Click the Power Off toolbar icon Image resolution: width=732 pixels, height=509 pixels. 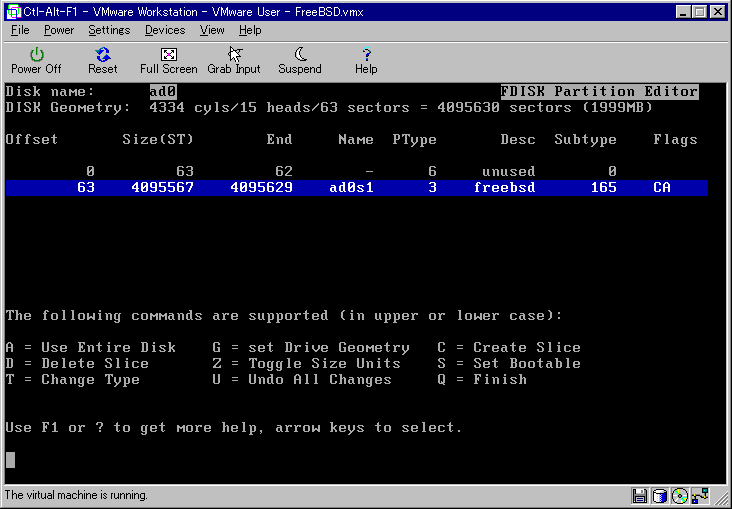pyautogui.click(x=36, y=61)
